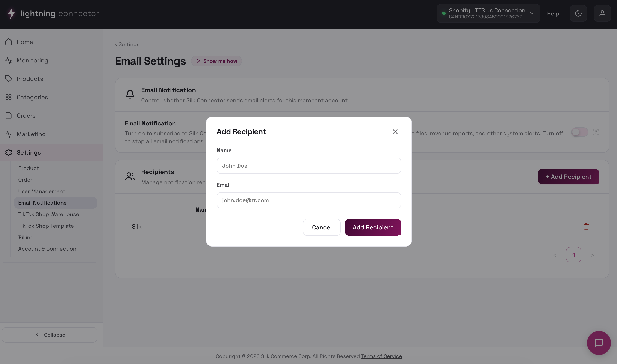Collapse the sidebar
The image size is (617, 364).
[50, 335]
